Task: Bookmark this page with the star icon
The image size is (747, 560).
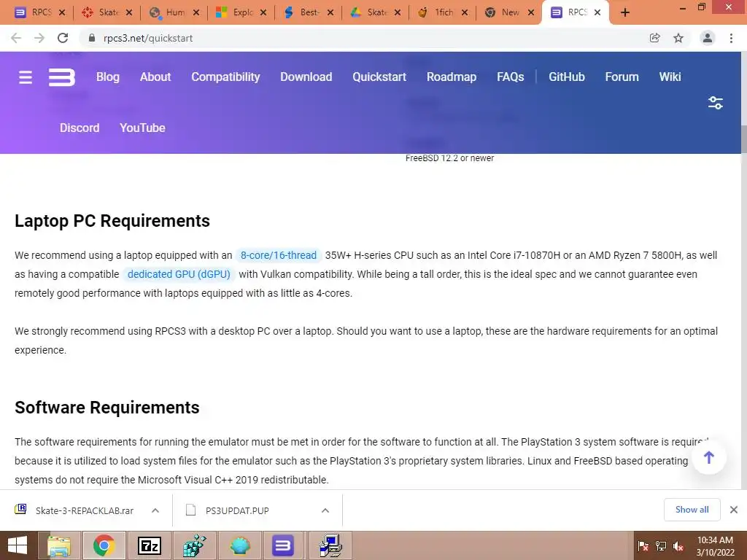Action: tap(678, 38)
